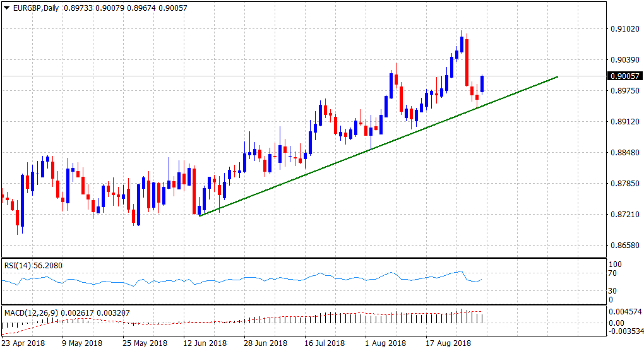Image resolution: width=644 pixels, height=351 pixels.
Task: Select the tall red candle after the peak
Action: [467, 62]
